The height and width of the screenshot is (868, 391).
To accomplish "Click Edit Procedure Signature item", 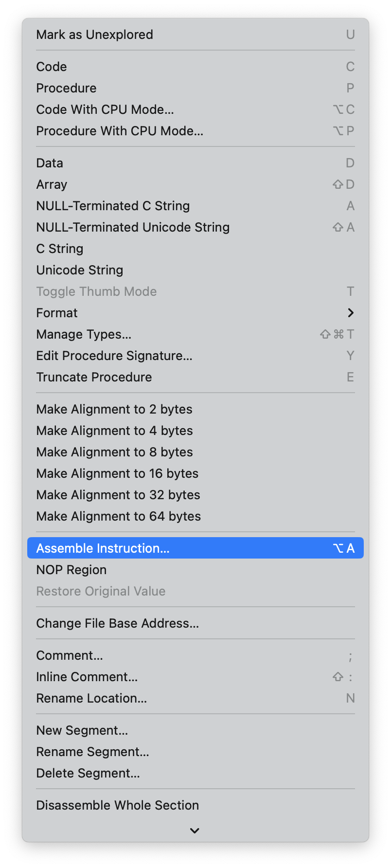I will (x=114, y=356).
